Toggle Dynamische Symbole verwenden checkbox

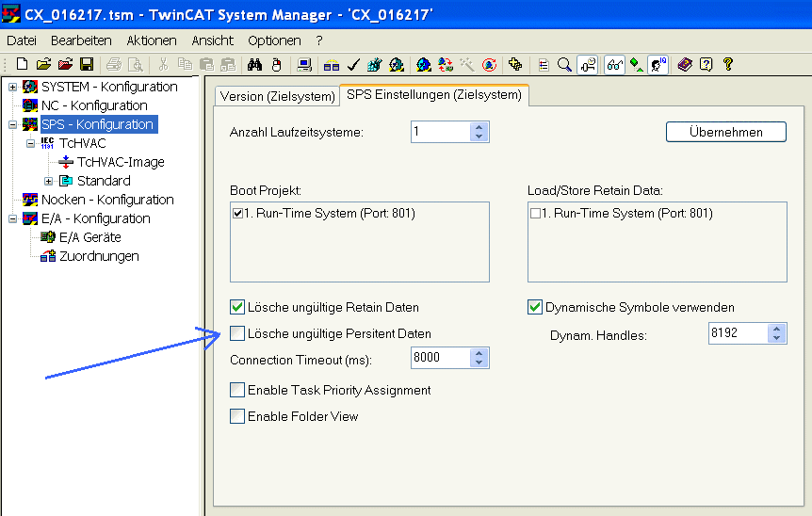coord(535,307)
